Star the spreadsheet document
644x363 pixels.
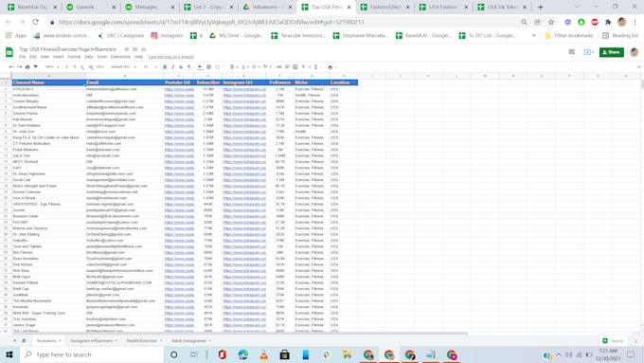tap(127, 49)
